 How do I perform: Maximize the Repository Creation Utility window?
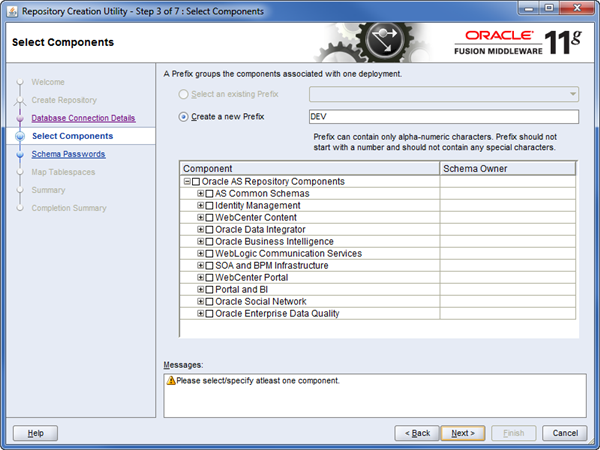549,8
